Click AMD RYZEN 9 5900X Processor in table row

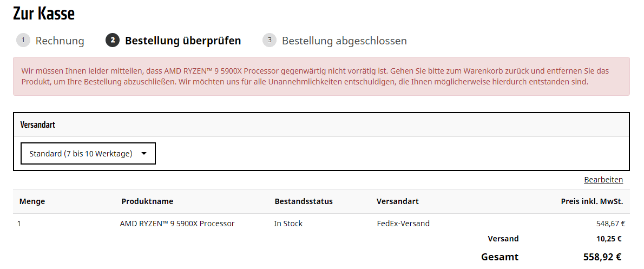[177, 224]
